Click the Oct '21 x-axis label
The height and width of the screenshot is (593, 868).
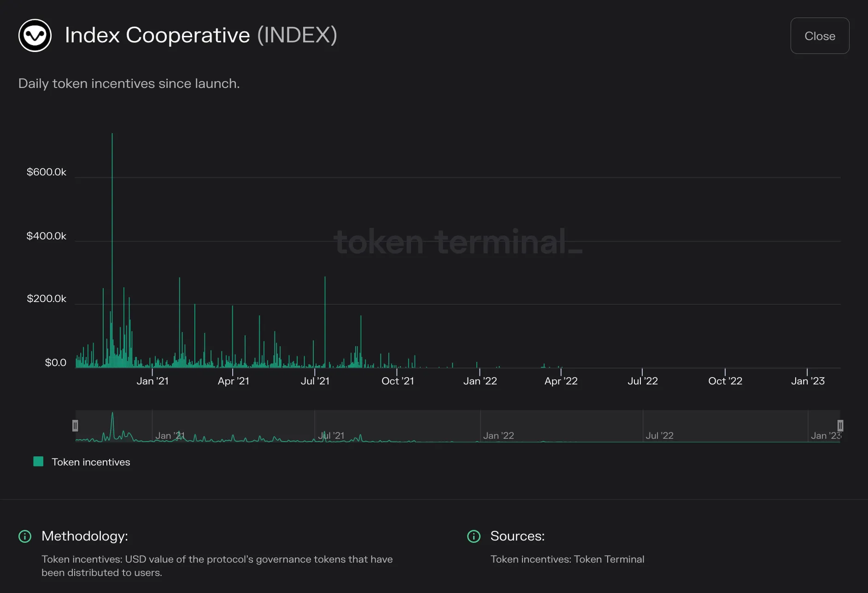(x=398, y=381)
